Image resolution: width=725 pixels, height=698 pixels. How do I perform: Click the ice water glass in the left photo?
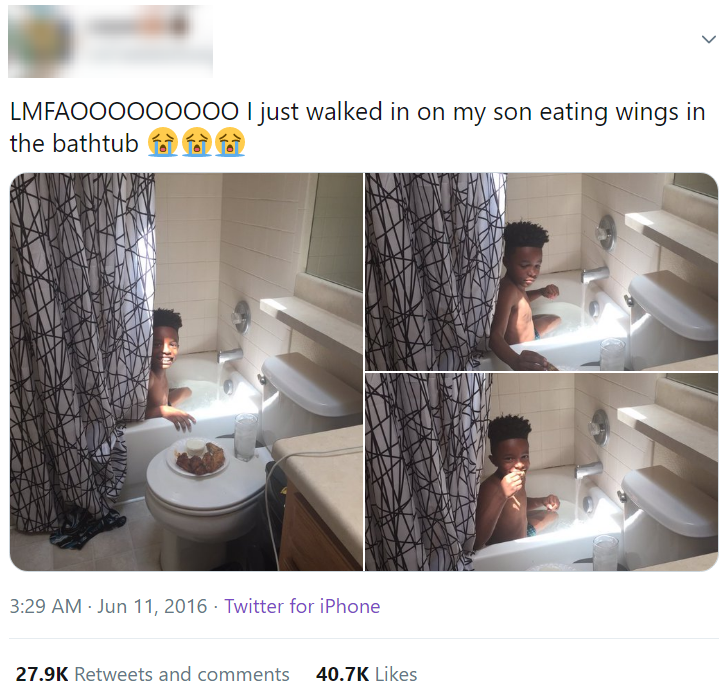245,437
